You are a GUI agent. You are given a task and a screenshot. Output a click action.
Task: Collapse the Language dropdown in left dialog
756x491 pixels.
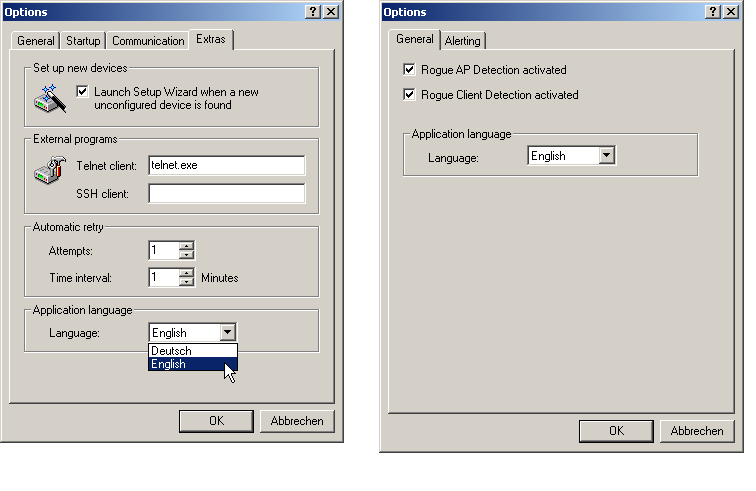[x=228, y=333]
